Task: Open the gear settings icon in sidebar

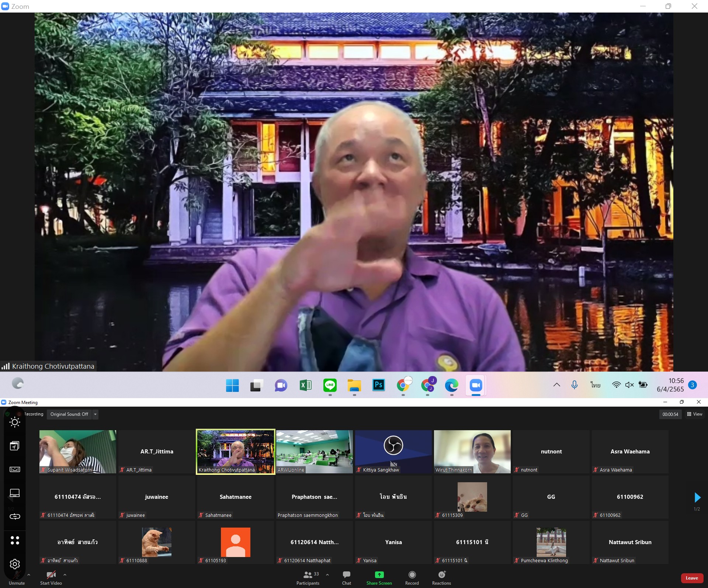Action: click(x=15, y=564)
